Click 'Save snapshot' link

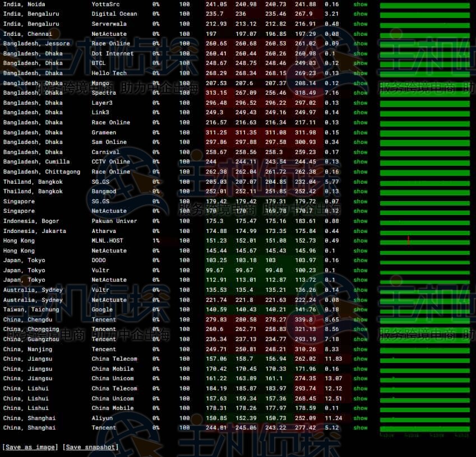pyautogui.click(x=91, y=447)
